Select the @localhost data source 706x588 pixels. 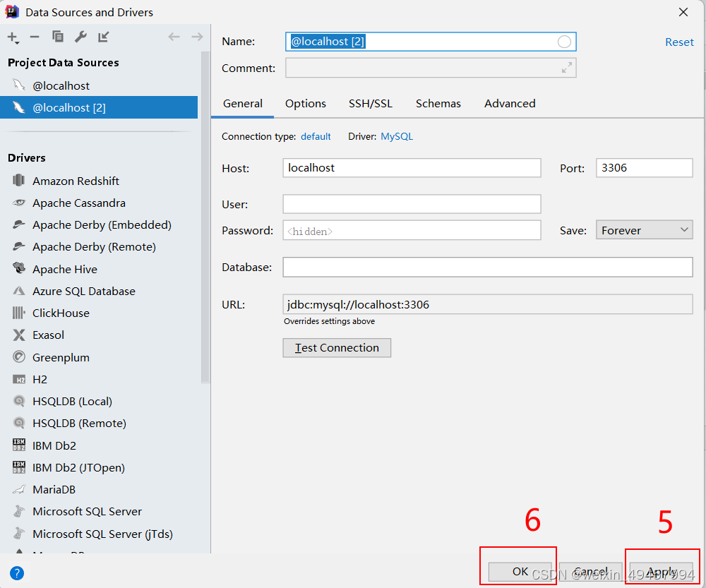coord(99,85)
